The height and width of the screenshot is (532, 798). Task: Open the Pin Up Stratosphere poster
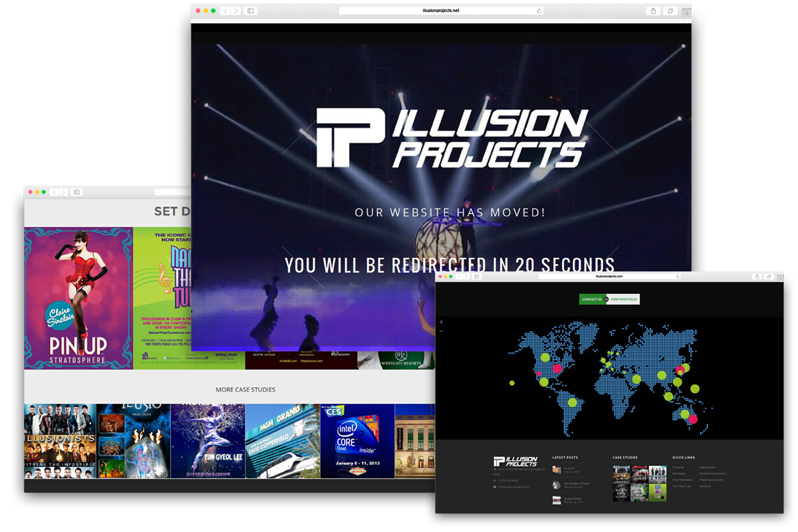[78, 298]
